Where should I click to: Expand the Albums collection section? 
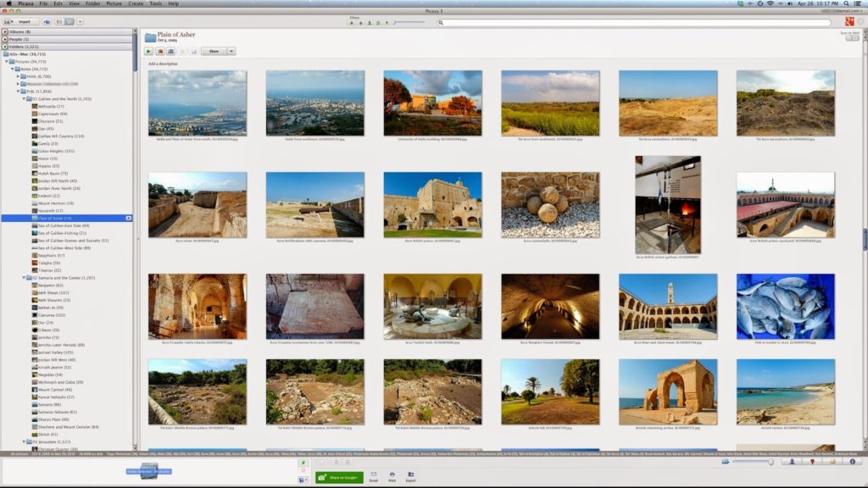[x=5, y=31]
